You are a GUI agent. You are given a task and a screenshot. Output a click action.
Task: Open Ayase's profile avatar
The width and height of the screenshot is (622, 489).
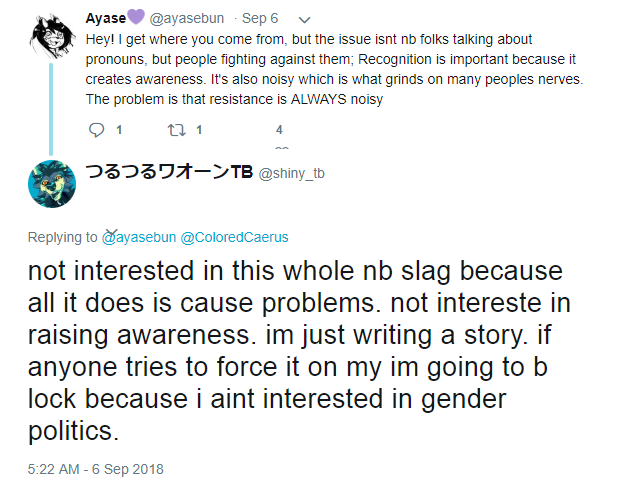coord(52,36)
